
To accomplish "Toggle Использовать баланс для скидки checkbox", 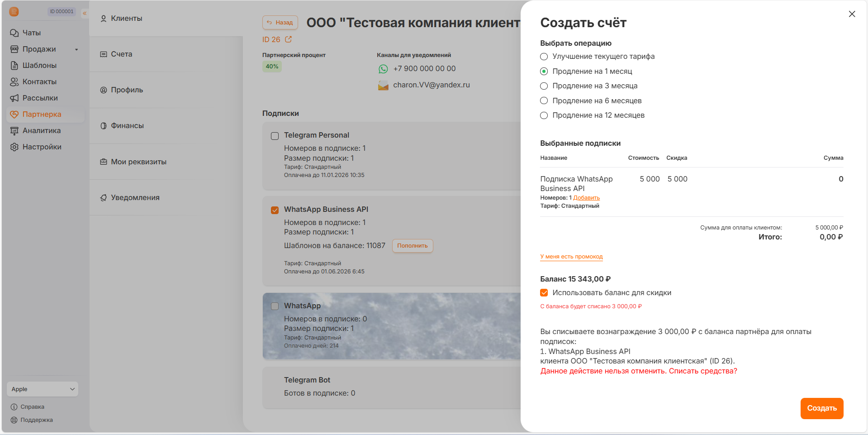I will (x=544, y=293).
